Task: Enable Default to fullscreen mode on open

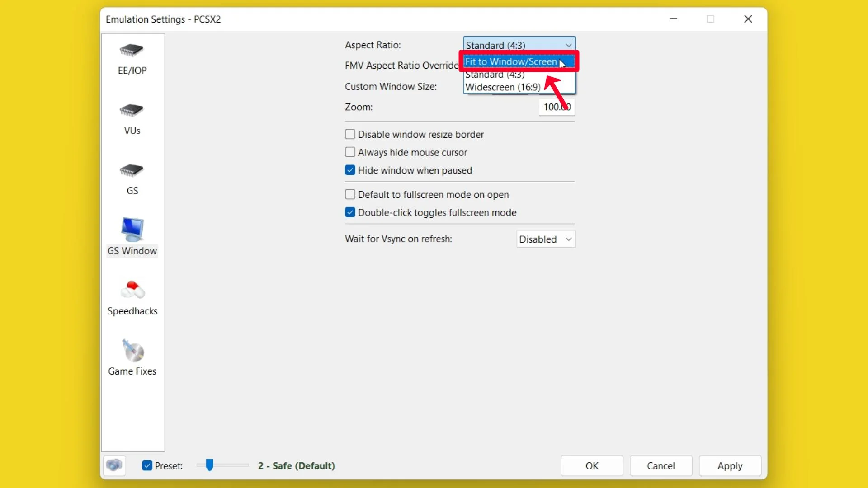Action: coord(350,194)
